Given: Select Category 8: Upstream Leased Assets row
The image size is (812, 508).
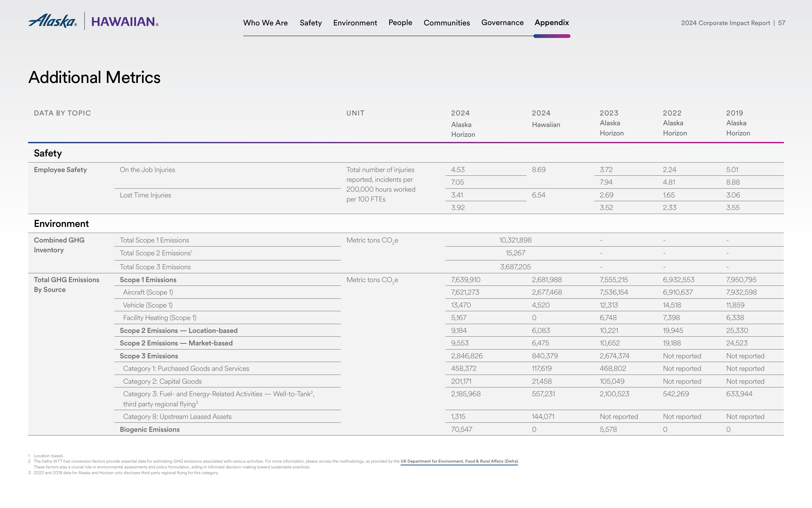Looking at the screenshot, I should point(177,417).
